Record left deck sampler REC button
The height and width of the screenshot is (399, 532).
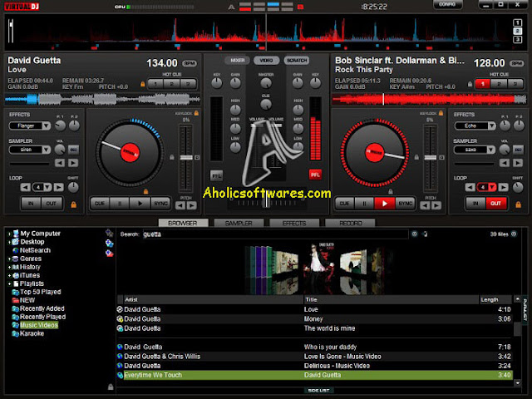coord(74,150)
